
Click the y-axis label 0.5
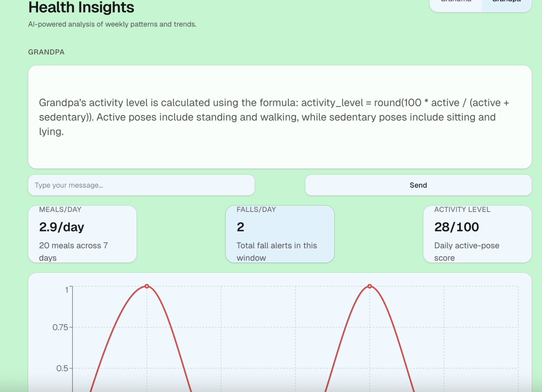pos(62,368)
